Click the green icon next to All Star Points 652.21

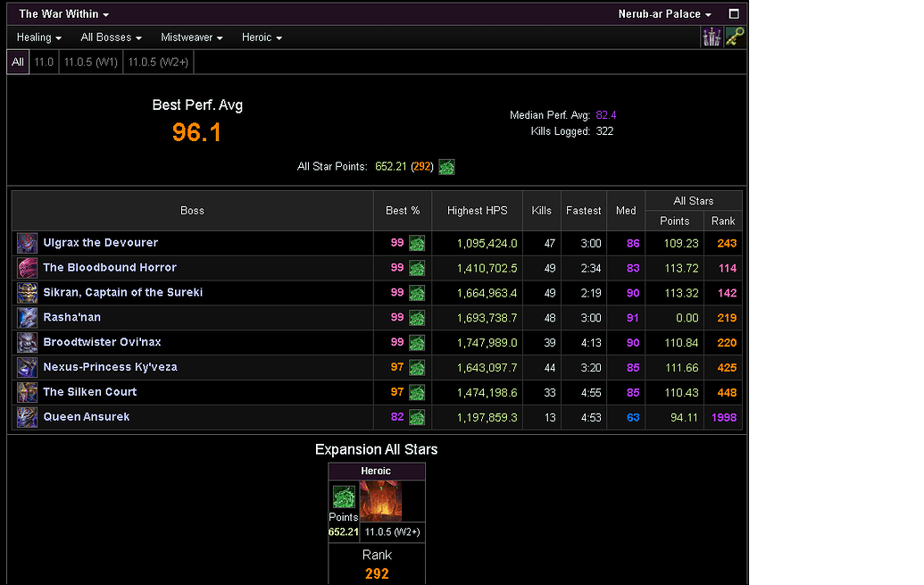coord(446,167)
